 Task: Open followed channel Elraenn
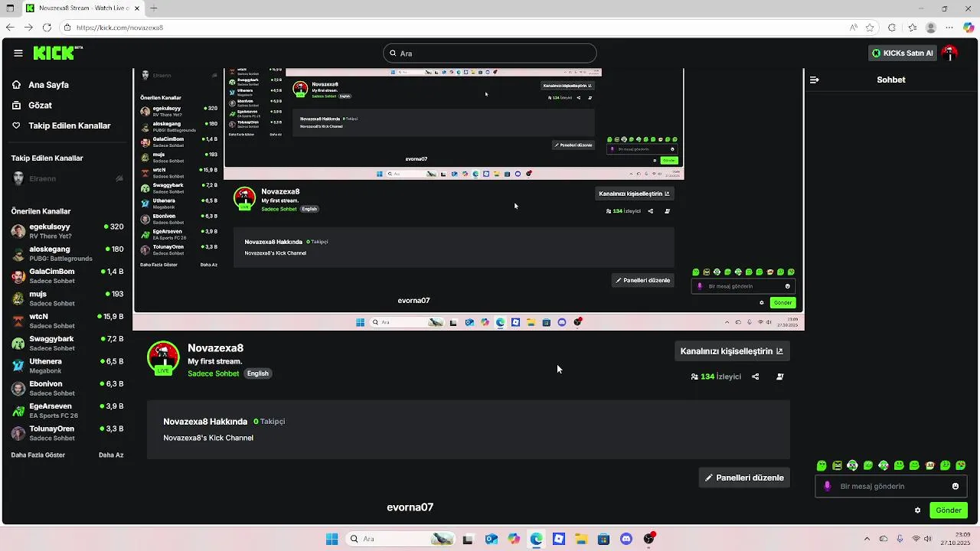tap(67, 178)
